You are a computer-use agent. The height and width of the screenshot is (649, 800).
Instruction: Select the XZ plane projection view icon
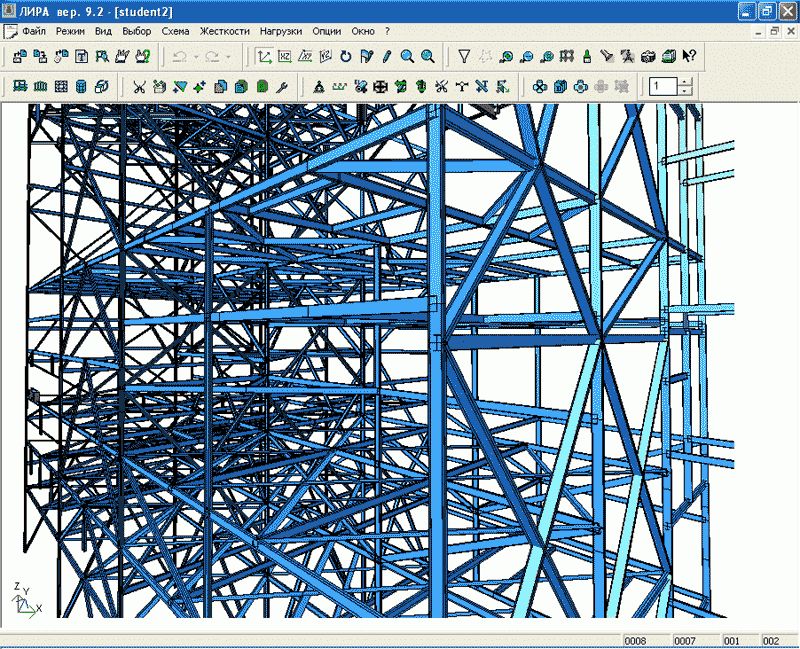285,57
